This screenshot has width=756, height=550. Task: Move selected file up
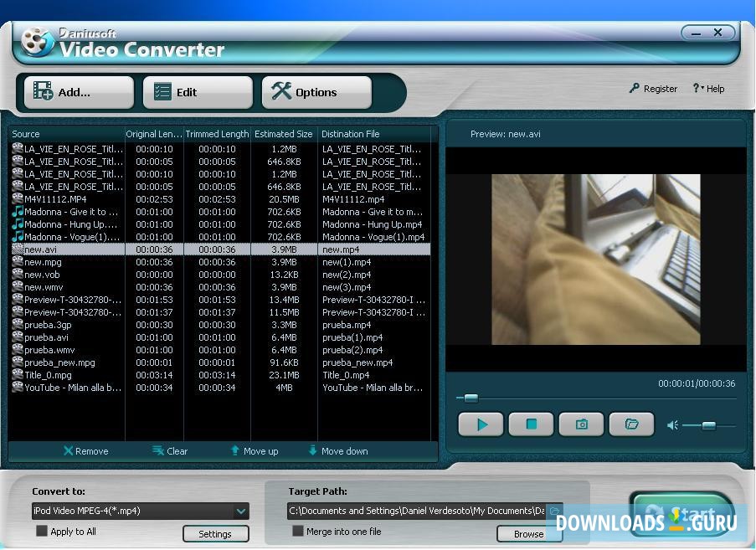pos(255,451)
